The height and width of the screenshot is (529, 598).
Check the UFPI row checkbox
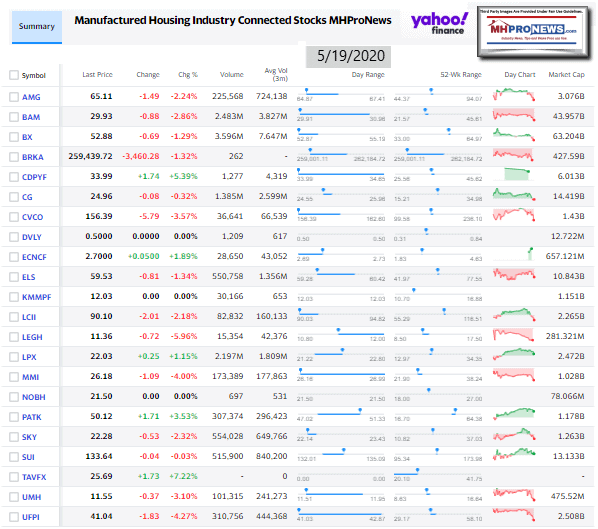14,517
